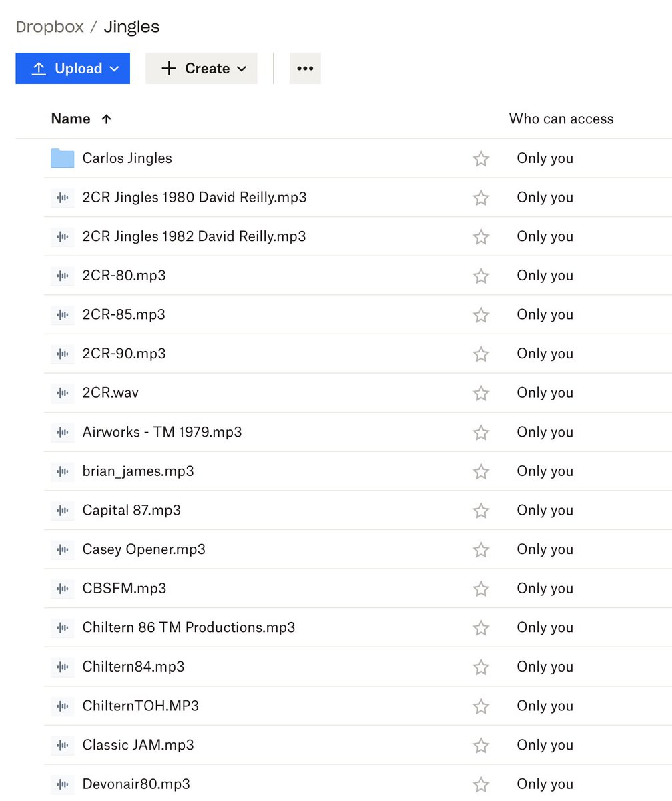This screenshot has width=672, height=801.
Task: Star the ChilternTOH.MP3 file
Action: (x=481, y=706)
